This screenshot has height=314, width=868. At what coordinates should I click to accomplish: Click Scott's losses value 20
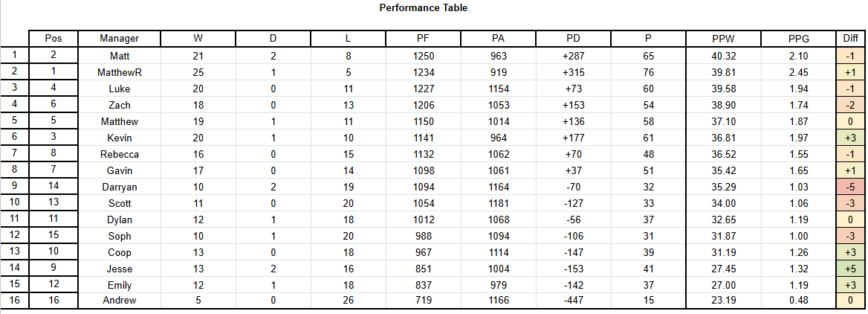(349, 204)
